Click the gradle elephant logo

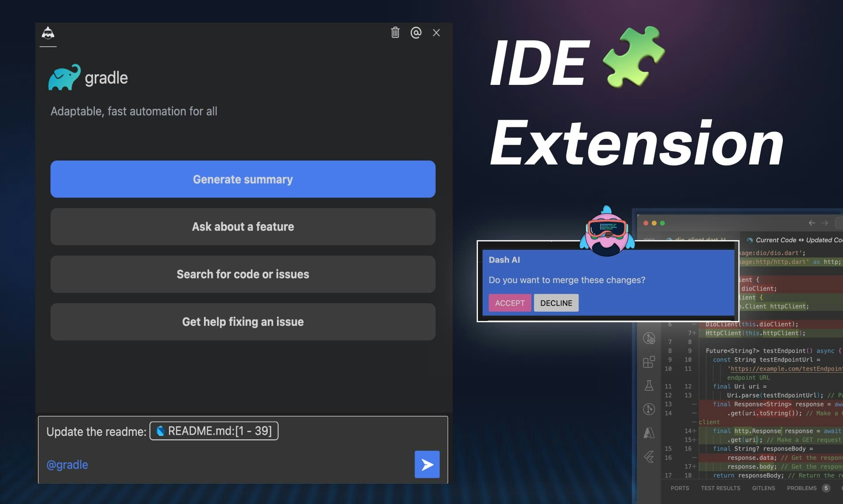tap(65, 77)
